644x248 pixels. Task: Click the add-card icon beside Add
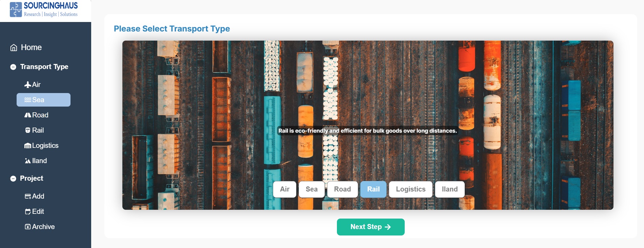click(x=28, y=196)
